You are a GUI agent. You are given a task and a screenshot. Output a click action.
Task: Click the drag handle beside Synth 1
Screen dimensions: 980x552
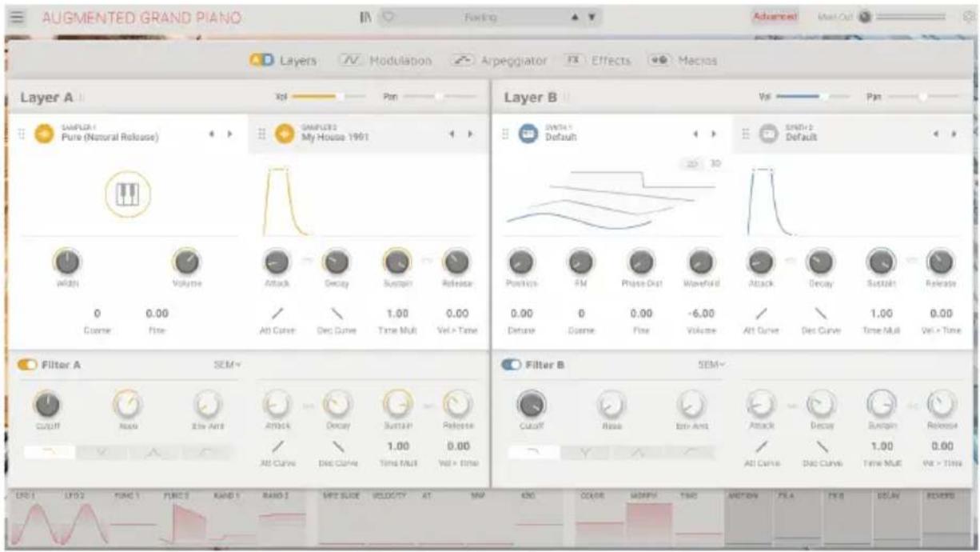click(x=505, y=134)
